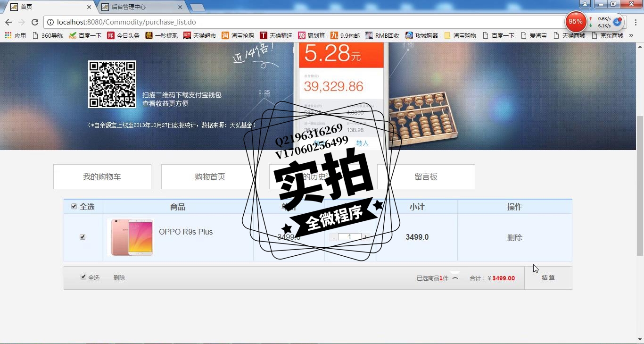Viewport: 644px width, 344px height.
Task: Switch to the 后台管理中心 tab
Action: pyautogui.click(x=141, y=7)
